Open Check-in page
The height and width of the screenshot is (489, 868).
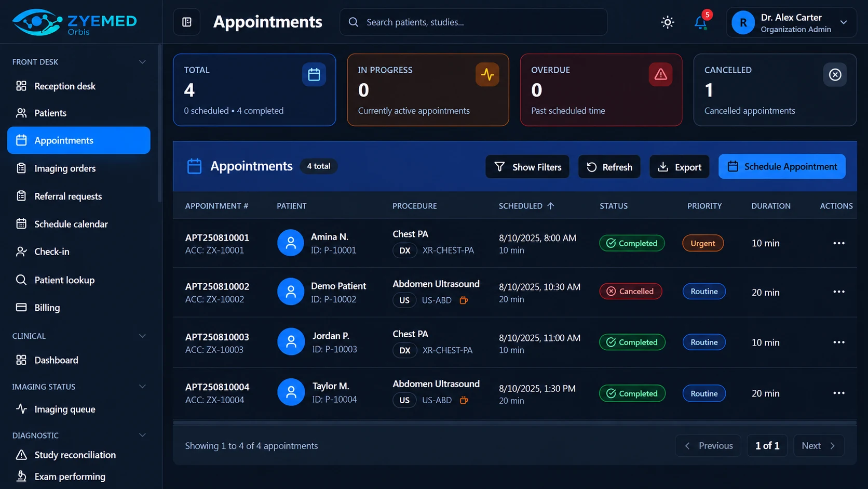(79, 252)
